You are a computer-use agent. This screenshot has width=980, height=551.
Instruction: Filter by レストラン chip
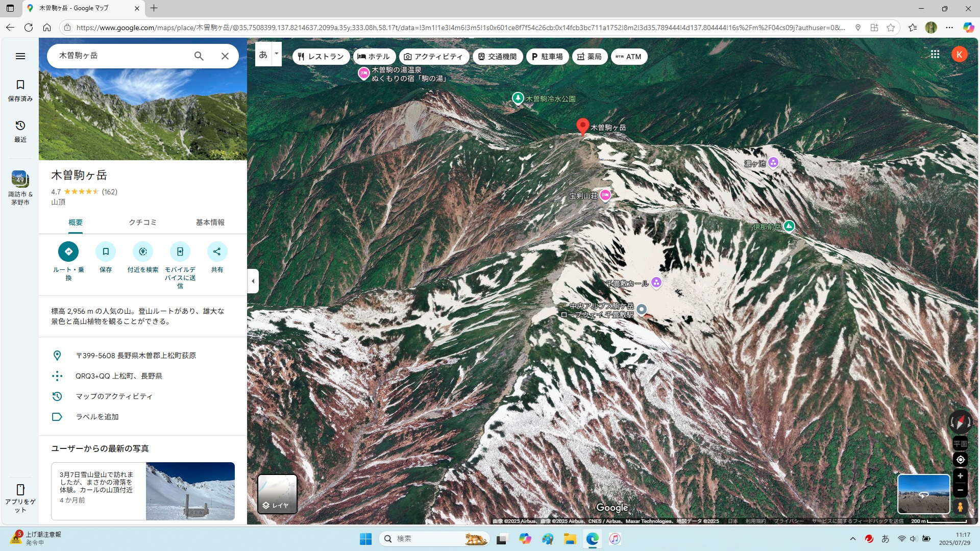[x=321, y=57]
